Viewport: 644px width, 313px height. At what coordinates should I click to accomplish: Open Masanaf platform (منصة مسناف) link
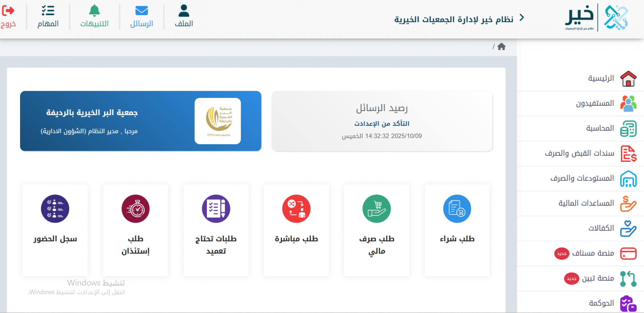point(593,253)
